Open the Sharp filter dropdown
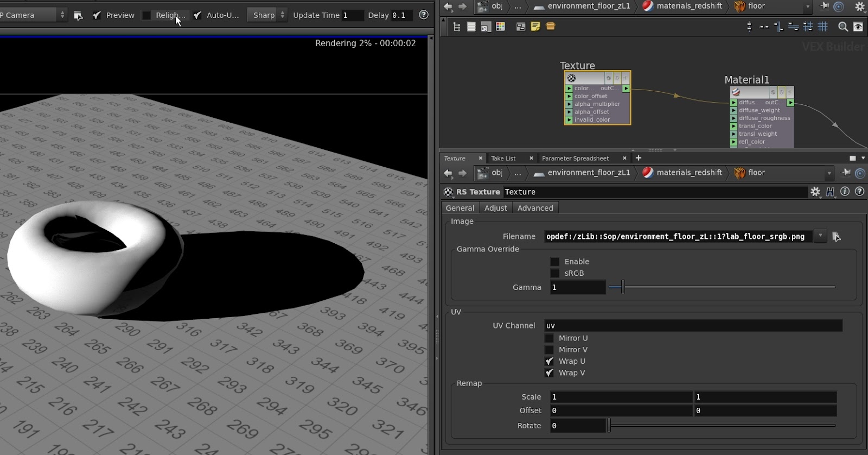Image resolution: width=868 pixels, height=455 pixels. coord(266,15)
